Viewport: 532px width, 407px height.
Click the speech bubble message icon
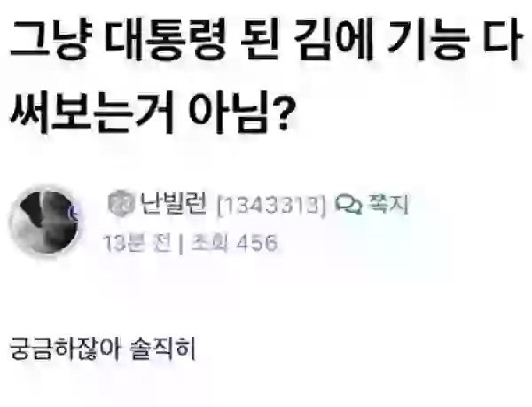348,205
